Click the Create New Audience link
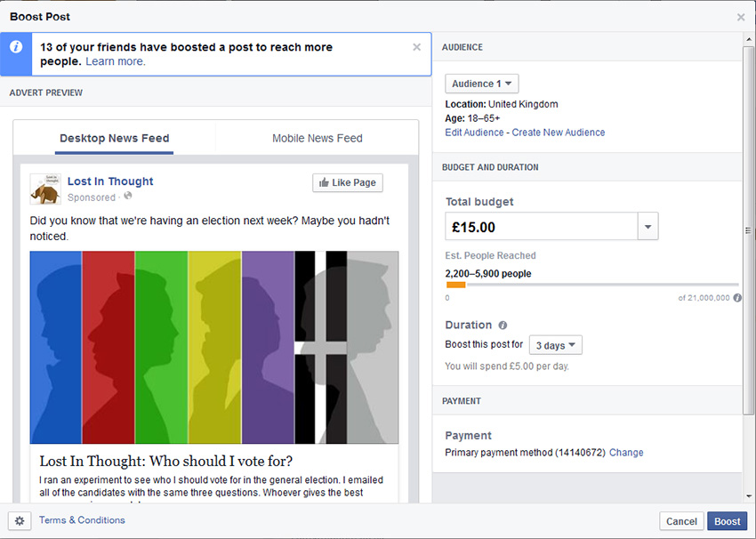This screenshot has height=539, width=756. (x=559, y=133)
